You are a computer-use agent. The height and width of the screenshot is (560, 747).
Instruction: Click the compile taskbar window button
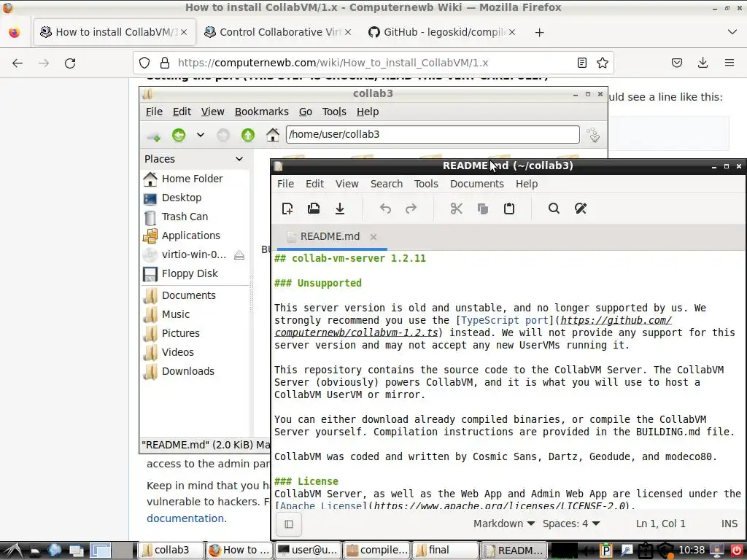[377, 550]
